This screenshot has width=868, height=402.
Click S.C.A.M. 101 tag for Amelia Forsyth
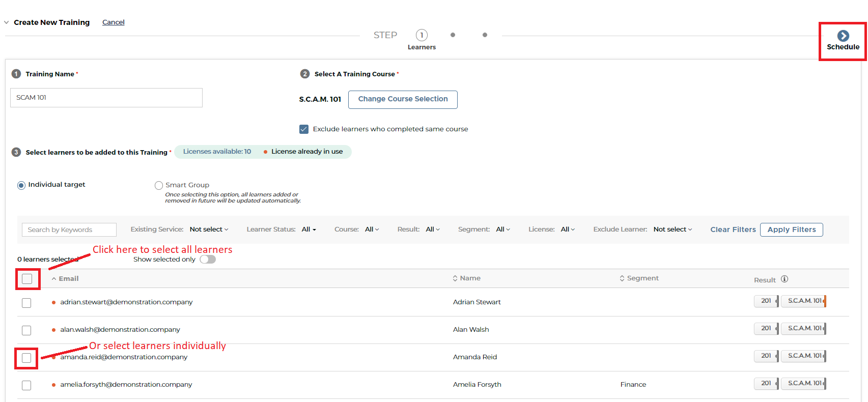(x=804, y=384)
